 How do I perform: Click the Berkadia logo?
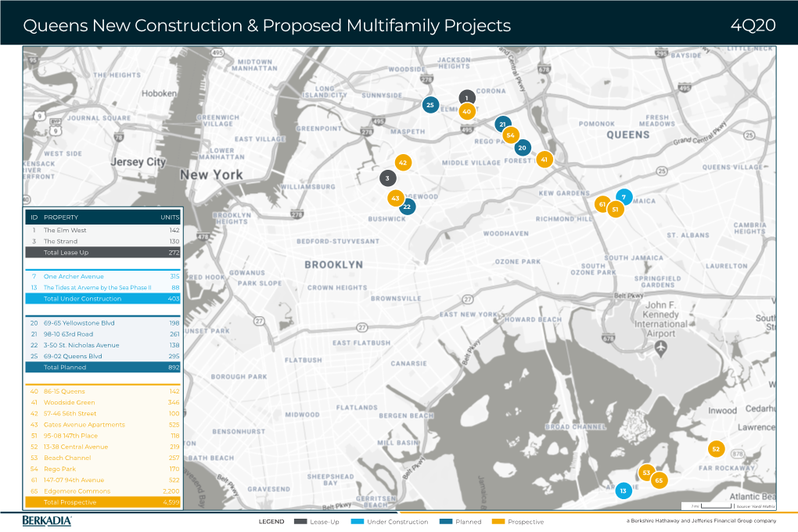click(x=47, y=521)
